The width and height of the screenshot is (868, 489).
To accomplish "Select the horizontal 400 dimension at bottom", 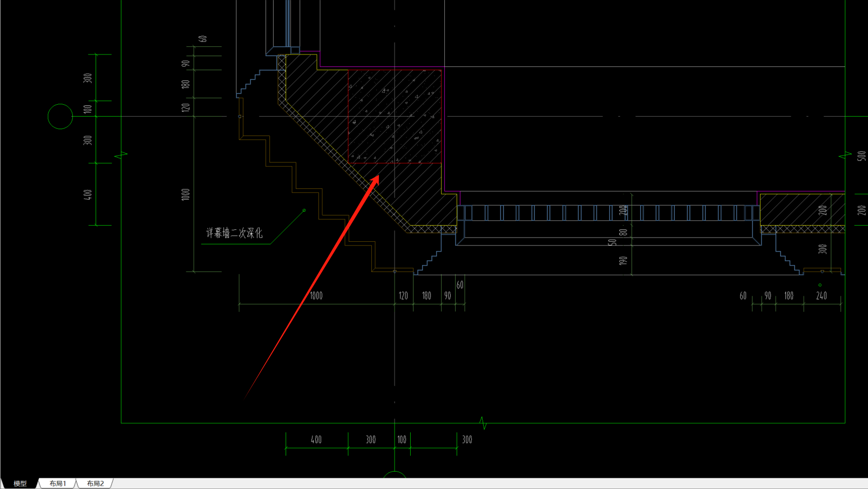I will point(316,440).
